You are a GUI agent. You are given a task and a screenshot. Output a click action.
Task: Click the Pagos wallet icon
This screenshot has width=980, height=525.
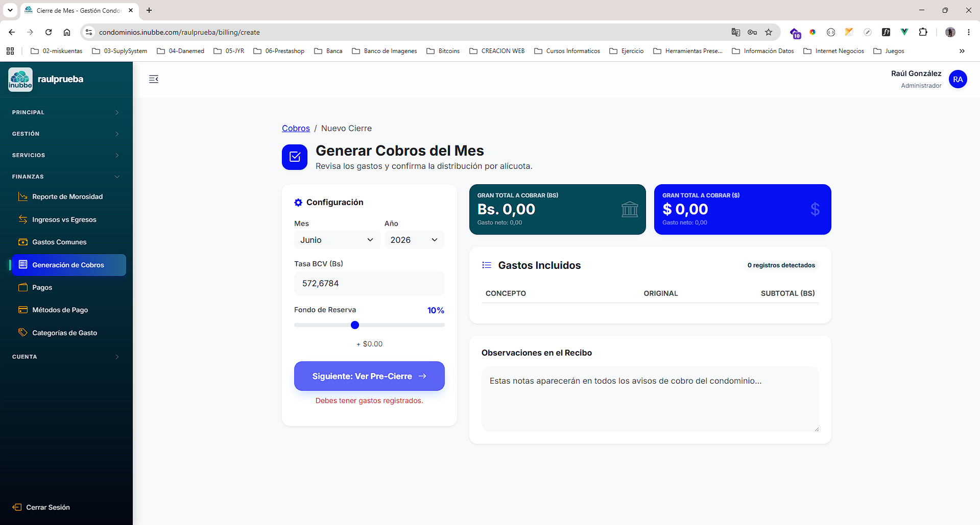tap(23, 287)
